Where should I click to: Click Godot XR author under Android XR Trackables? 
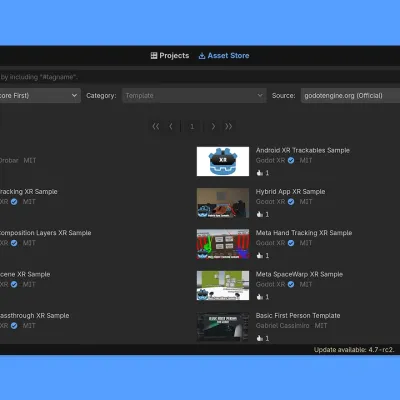tap(270, 161)
